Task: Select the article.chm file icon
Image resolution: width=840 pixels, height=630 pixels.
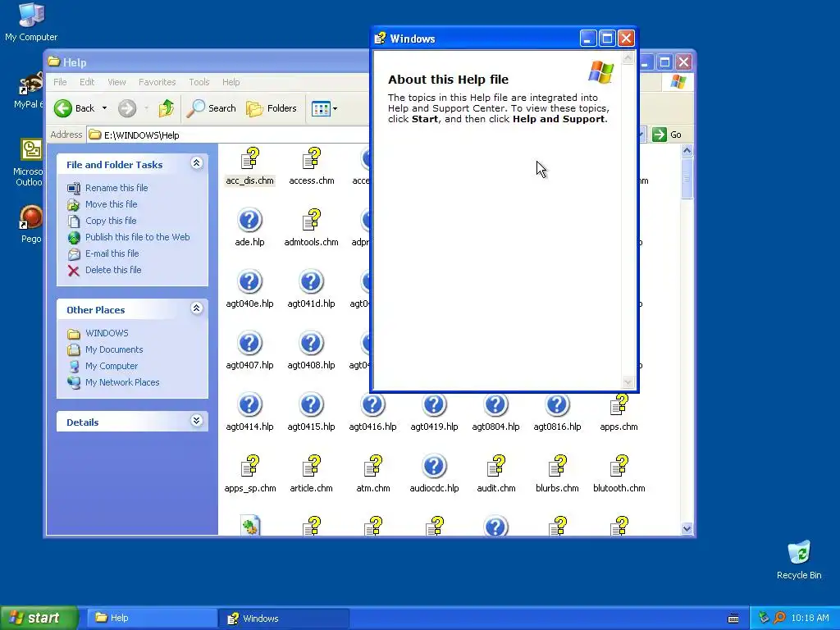Action: coord(311,466)
